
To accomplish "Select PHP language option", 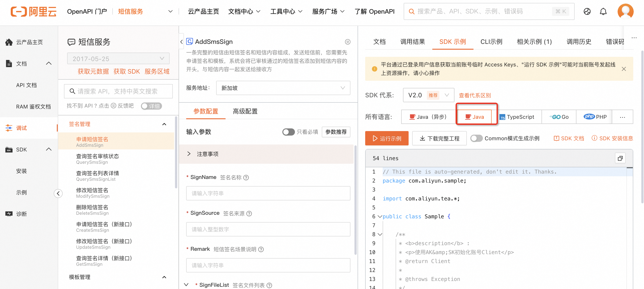I will point(594,117).
